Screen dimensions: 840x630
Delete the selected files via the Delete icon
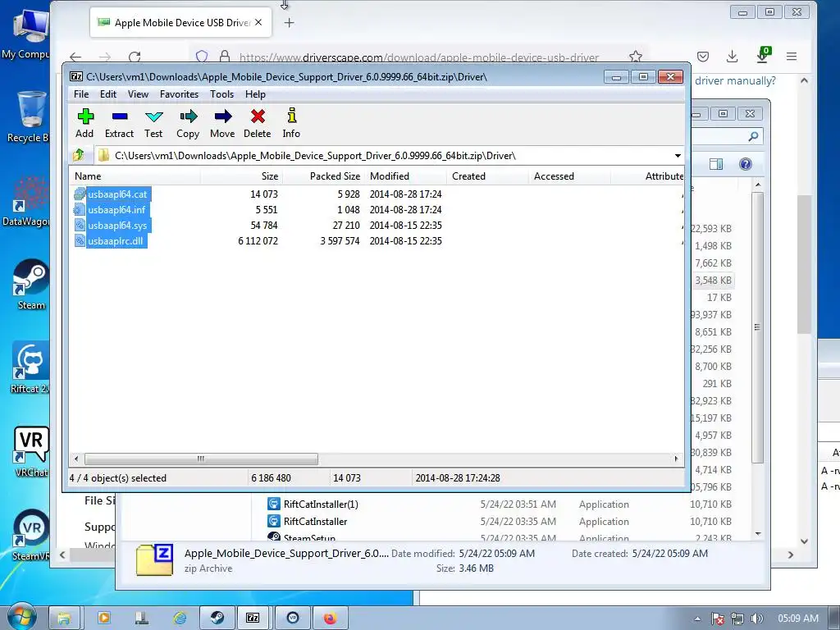pos(257,123)
